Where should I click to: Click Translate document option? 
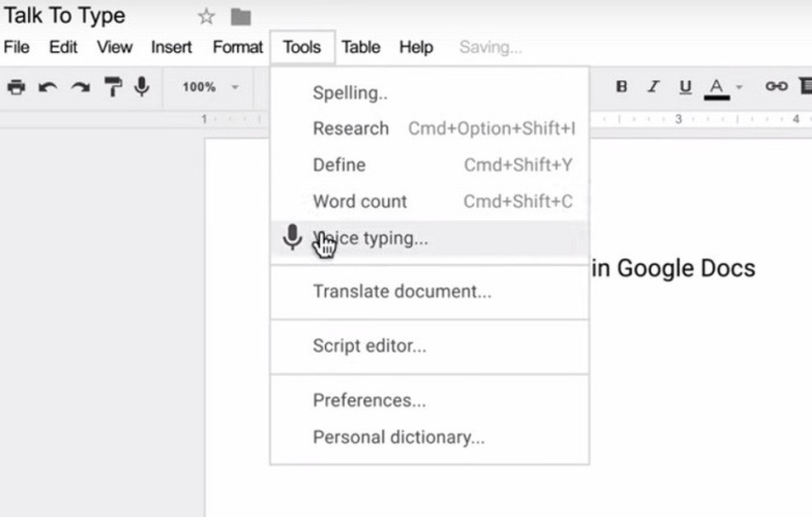pos(402,292)
